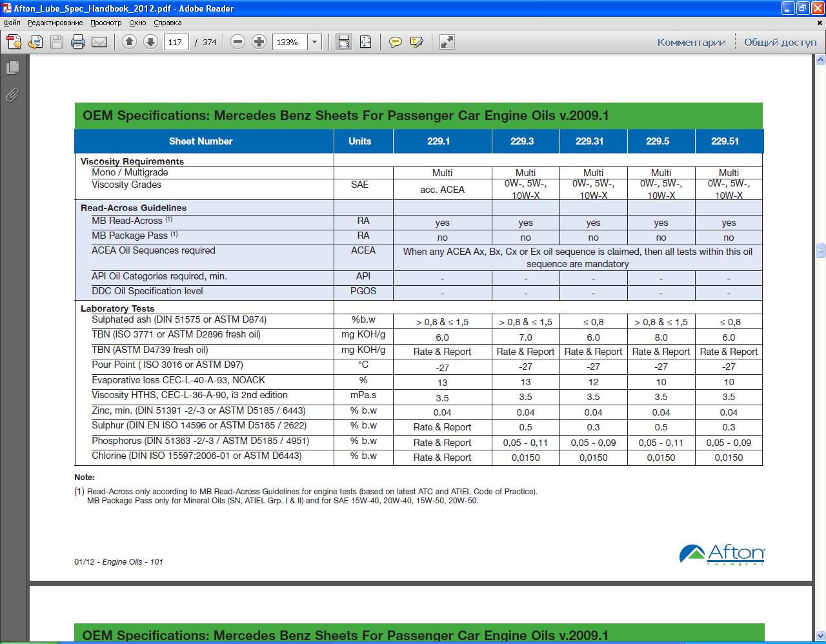Send file by email envelope icon

pos(99,42)
